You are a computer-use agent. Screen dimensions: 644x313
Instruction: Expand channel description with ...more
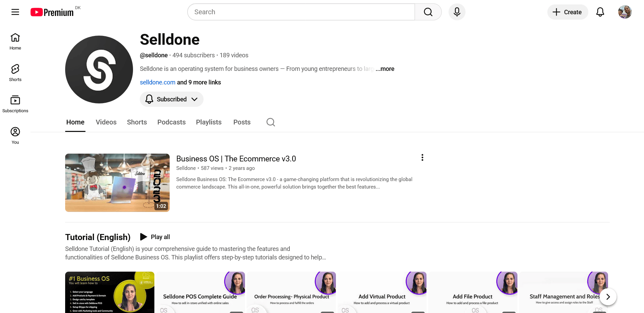[385, 69]
